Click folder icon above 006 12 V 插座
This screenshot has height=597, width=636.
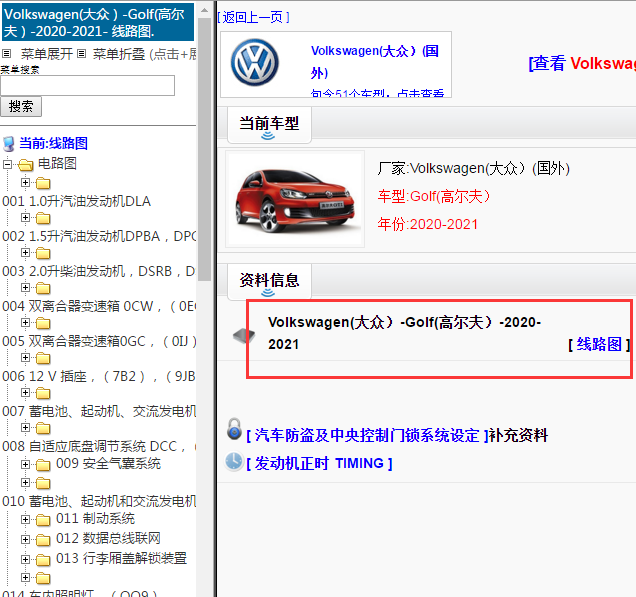[x=43, y=359]
